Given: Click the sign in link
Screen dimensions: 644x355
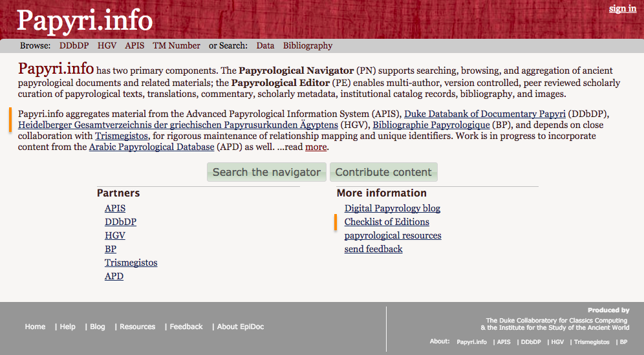Looking at the screenshot, I should pos(622,8).
